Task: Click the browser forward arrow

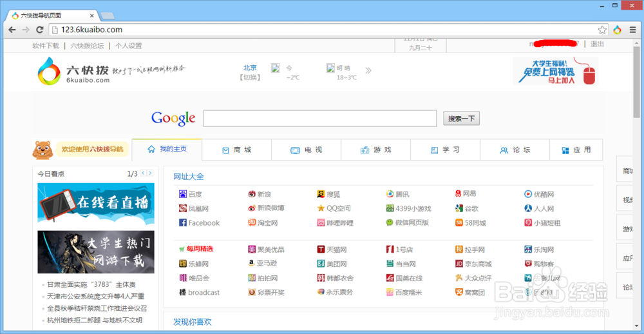Action: tap(26, 30)
